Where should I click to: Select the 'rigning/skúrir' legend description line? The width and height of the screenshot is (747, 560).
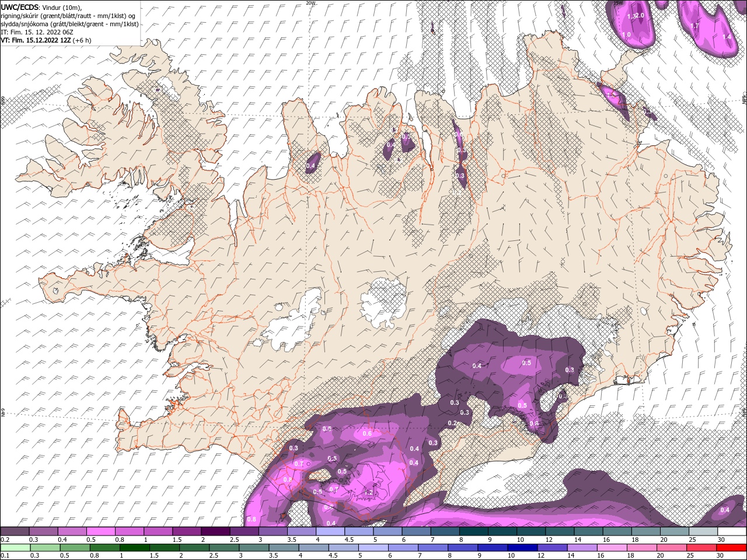[68, 16]
